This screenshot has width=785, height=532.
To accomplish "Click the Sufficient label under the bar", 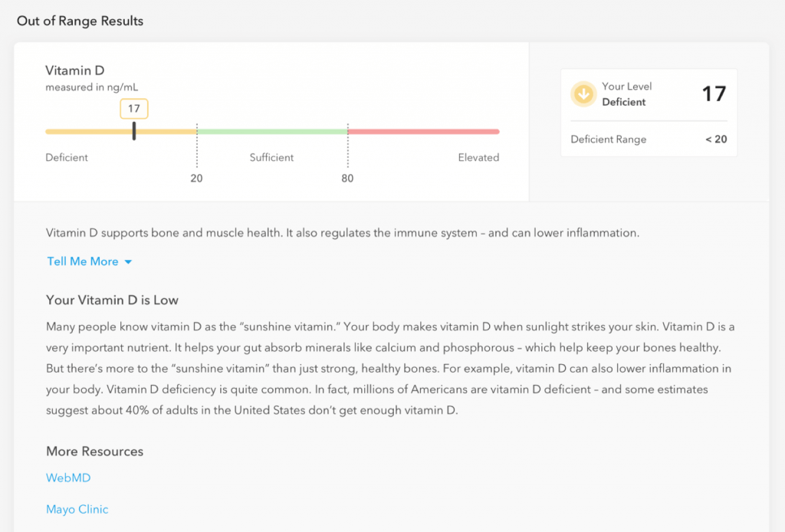I will 271,157.
